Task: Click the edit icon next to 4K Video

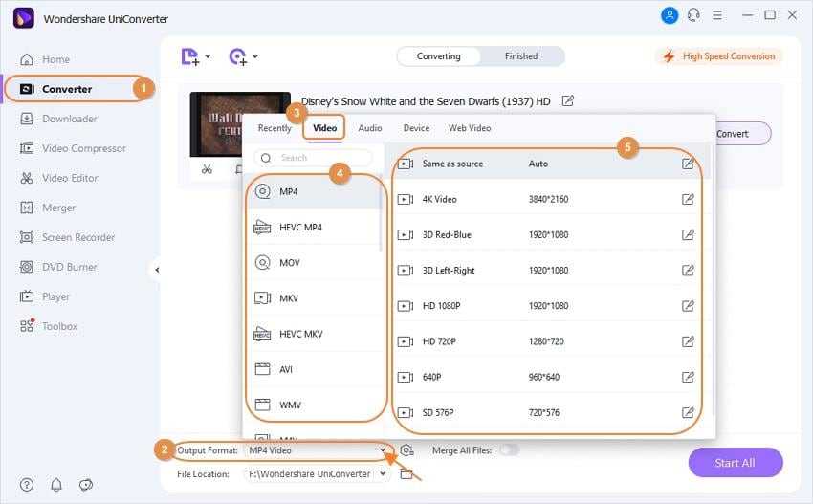Action: click(688, 199)
